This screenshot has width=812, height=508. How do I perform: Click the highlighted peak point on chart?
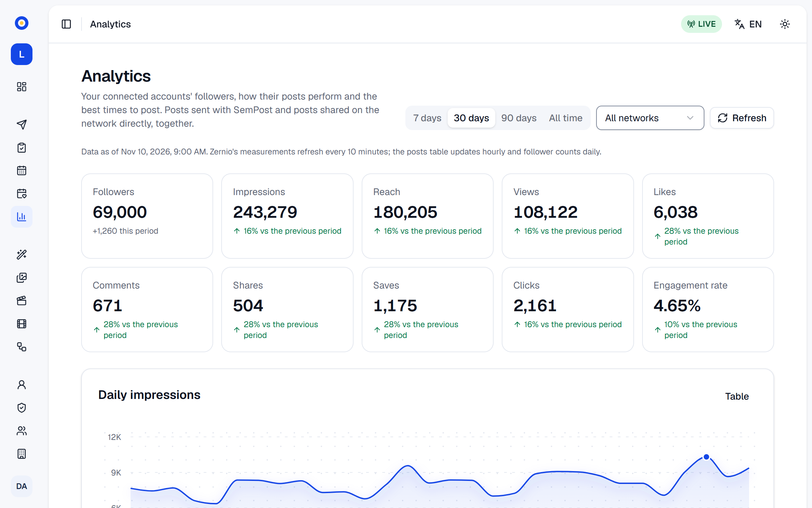pos(706,457)
